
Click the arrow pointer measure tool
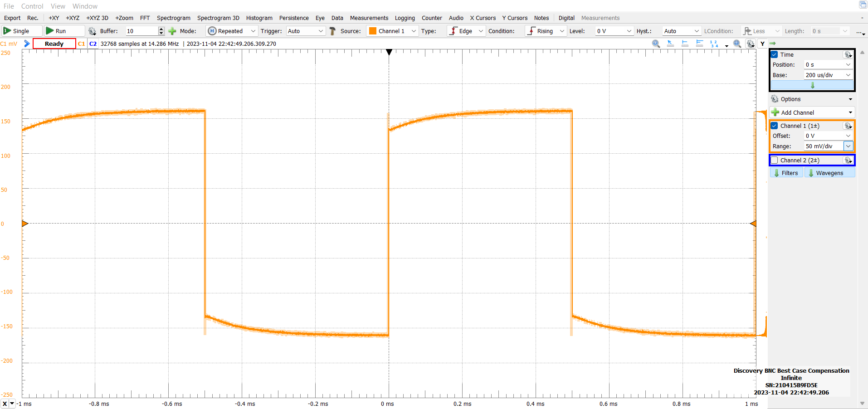[x=670, y=44]
